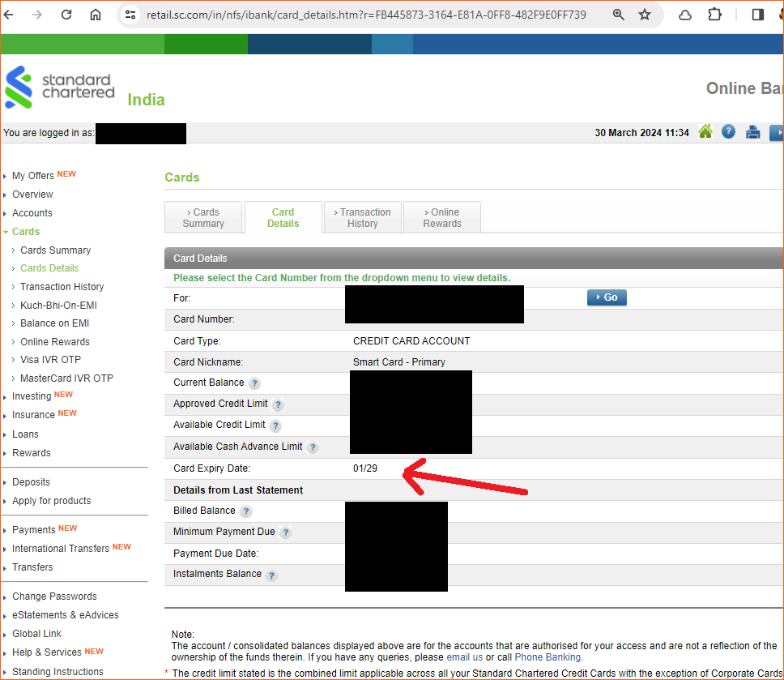The image size is (784, 680).
Task: Open browser Extensions puzzle icon
Action: pyautogui.click(x=714, y=15)
